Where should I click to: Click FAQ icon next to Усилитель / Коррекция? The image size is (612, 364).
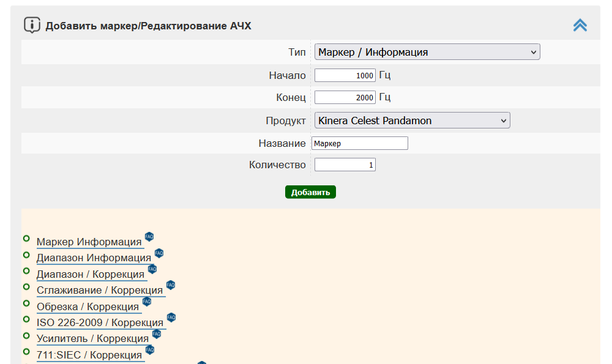tap(157, 333)
